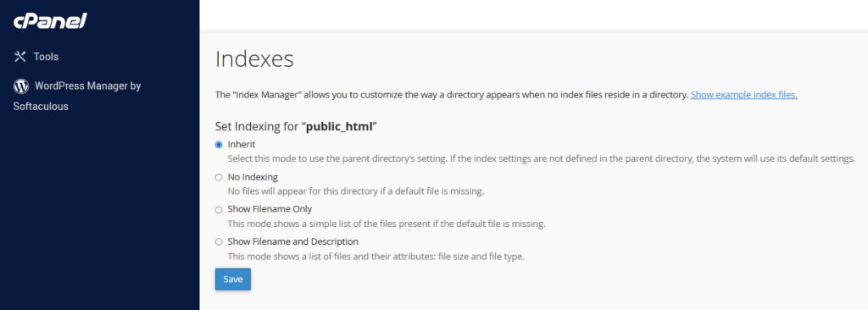
Task: Click the Show Filename Only label
Action: click(x=270, y=209)
